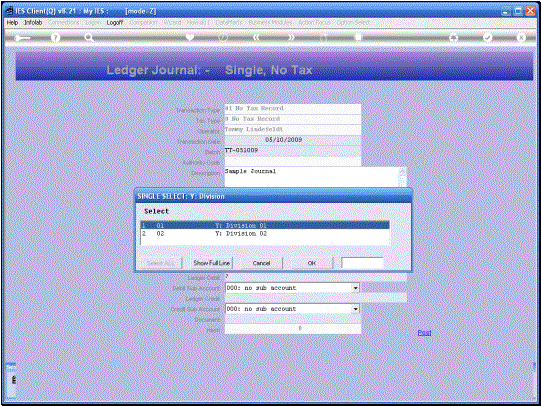The width and height of the screenshot is (541, 406).
Task: Open the Help menu
Action: click(12, 22)
